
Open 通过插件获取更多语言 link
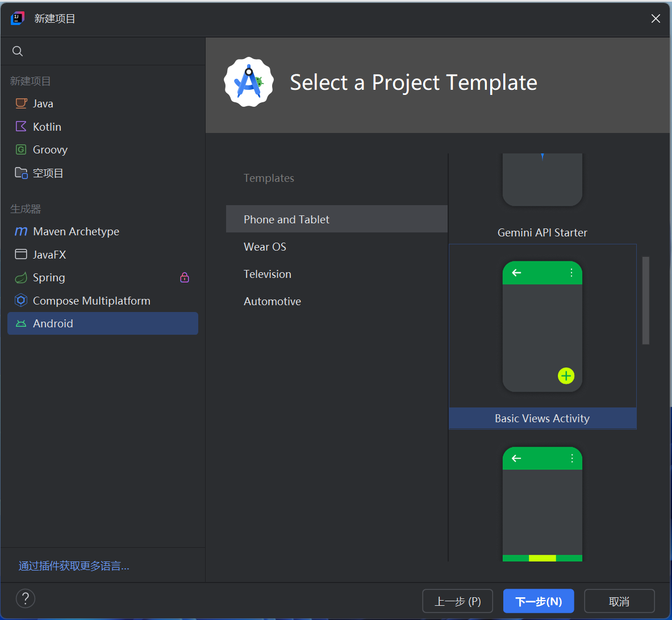pos(74,566)
